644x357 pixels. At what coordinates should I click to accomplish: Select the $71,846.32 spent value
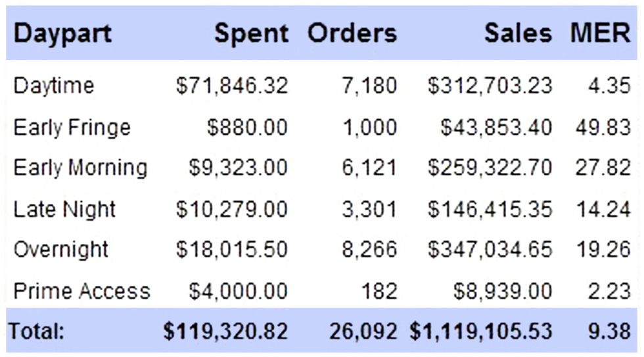coord(232,86)
